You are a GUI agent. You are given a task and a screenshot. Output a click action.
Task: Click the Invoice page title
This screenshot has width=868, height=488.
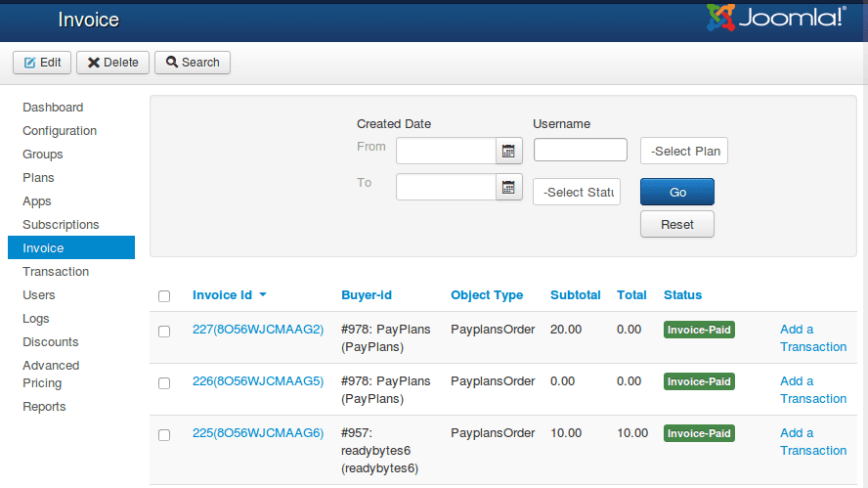[x=89, y=20]
